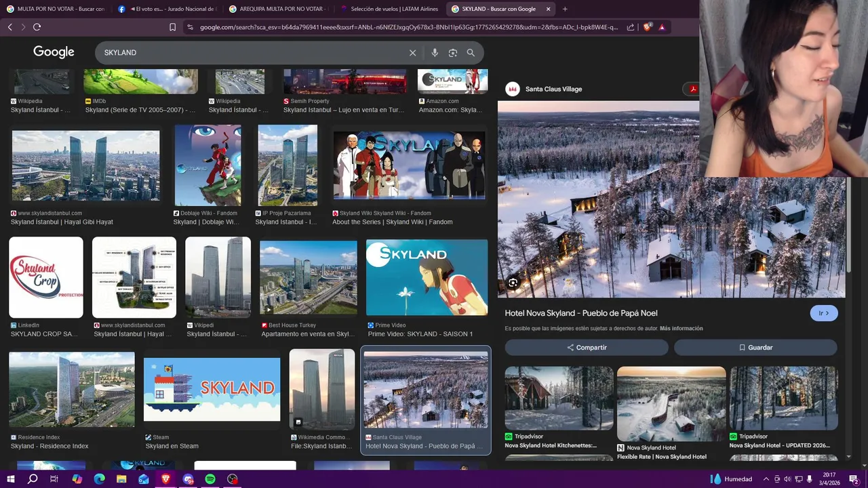Image resolution: width=868 pixels, height=488 pixels.
Task: Open notification center icon
Action: tap(854, 479)
